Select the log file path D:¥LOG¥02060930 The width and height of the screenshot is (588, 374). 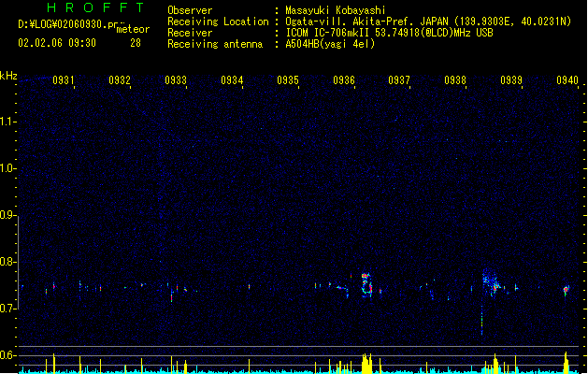pos(63,24)
